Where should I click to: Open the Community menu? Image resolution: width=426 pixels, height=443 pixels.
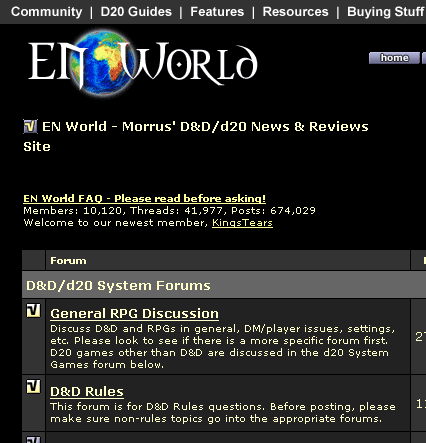(46, 12)
